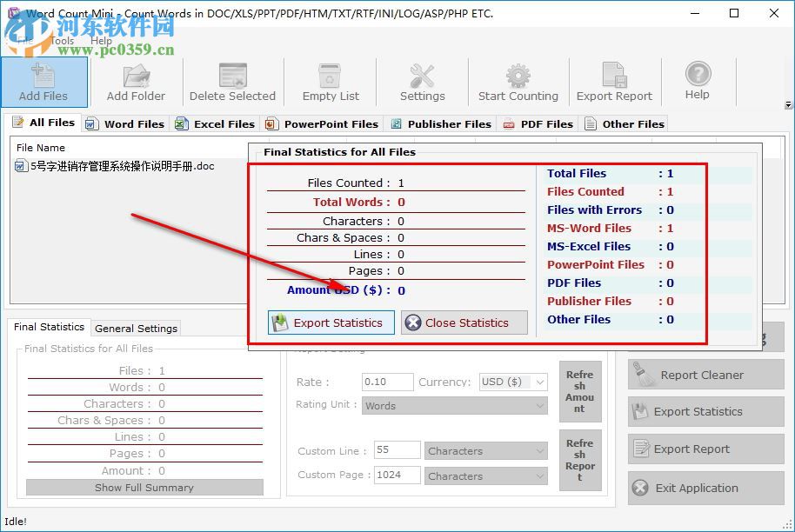Click the All Files tab pencil icon
The height and width of the screenshot is (532, 795).
18,122
